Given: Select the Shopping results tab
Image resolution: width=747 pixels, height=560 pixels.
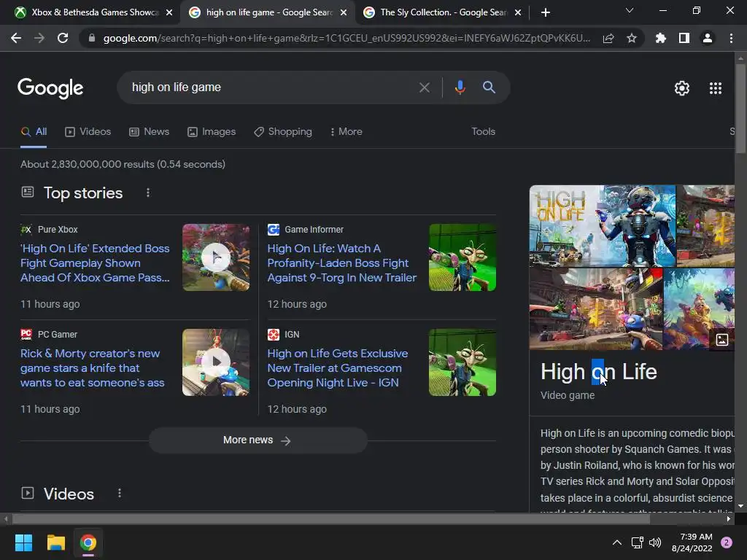Looking at the screenshot, I should [283, 131].
